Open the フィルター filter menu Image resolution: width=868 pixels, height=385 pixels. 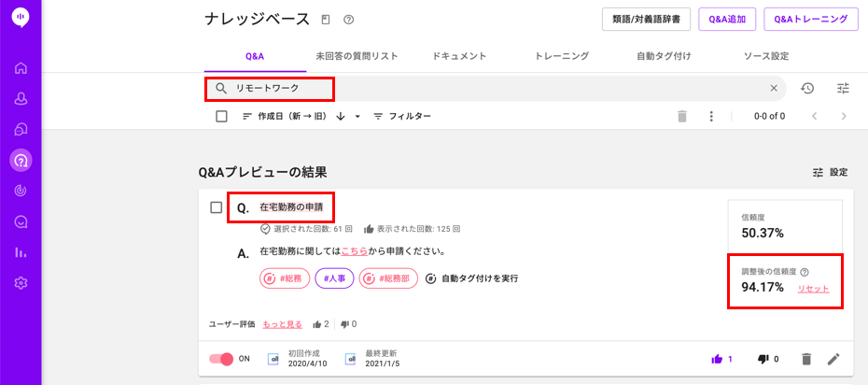click(x=402, y=116)
